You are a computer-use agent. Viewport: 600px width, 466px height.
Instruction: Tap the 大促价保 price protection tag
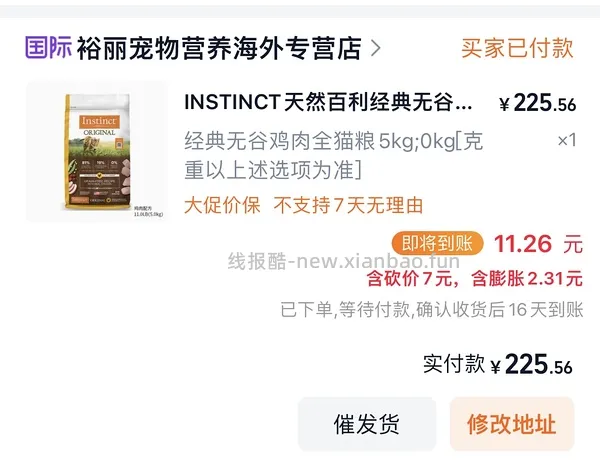(x=222, y=205)
